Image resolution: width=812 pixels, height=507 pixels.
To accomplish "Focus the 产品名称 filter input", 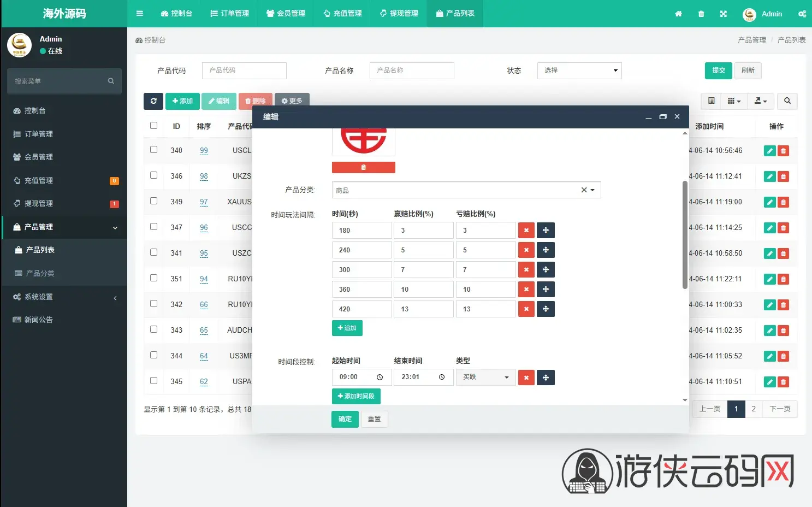I will point(412,70).
